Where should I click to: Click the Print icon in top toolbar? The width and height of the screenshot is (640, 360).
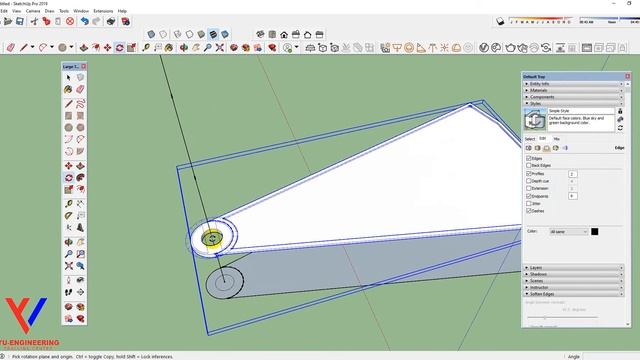pyautogui.click(x=111, y=21)
